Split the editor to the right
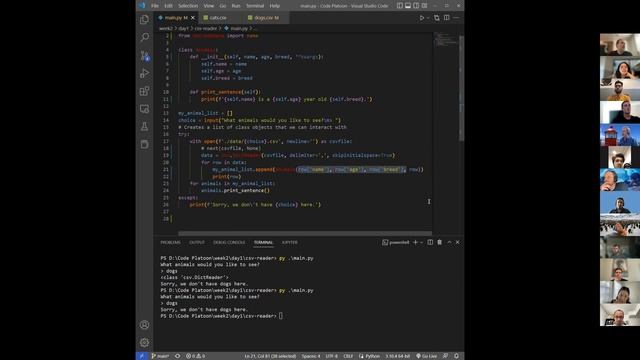The image size is (640, 360). (447, 18)
